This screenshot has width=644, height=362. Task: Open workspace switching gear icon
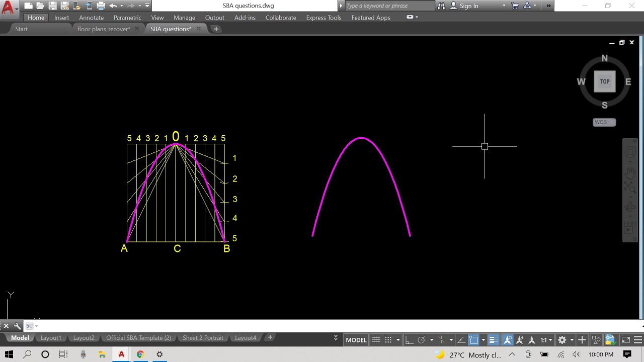[562, 340]
